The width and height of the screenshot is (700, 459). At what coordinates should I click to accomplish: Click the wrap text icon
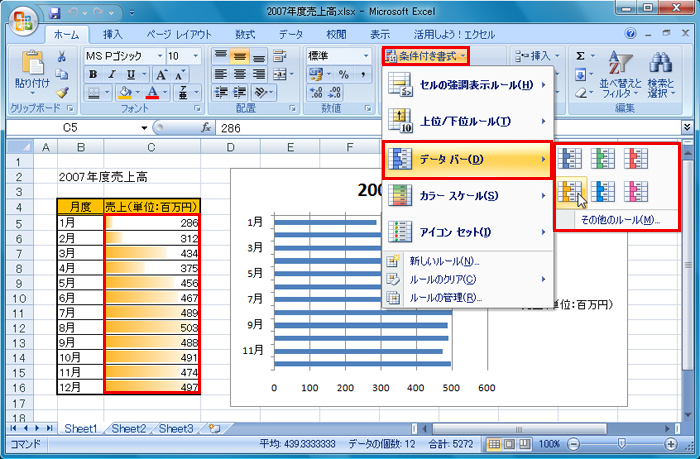coord(280,56)
